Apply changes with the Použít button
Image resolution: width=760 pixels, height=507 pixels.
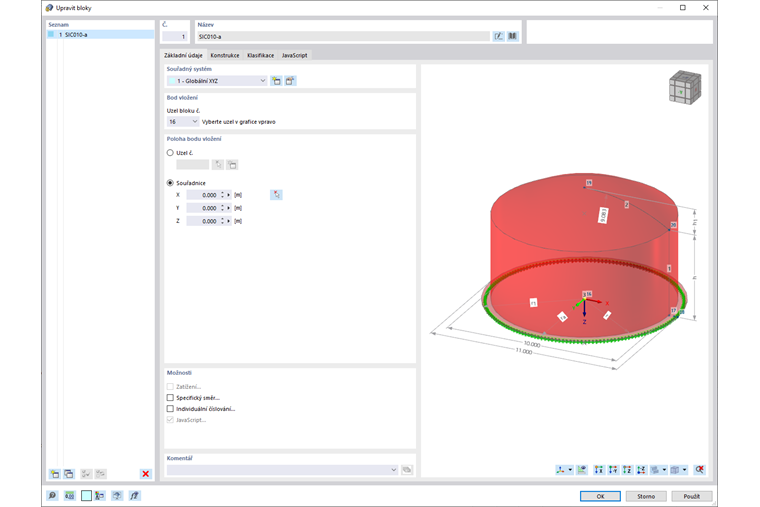coord(692,496)
